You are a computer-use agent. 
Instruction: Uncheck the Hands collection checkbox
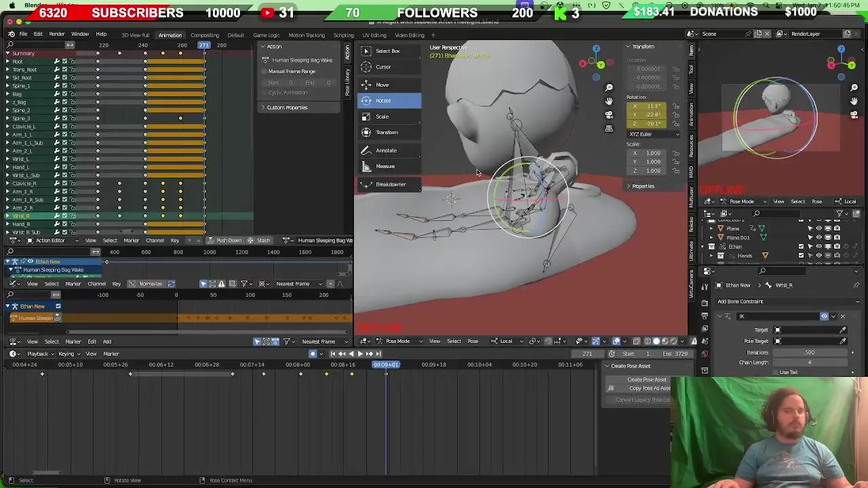(x=801, y=256)
